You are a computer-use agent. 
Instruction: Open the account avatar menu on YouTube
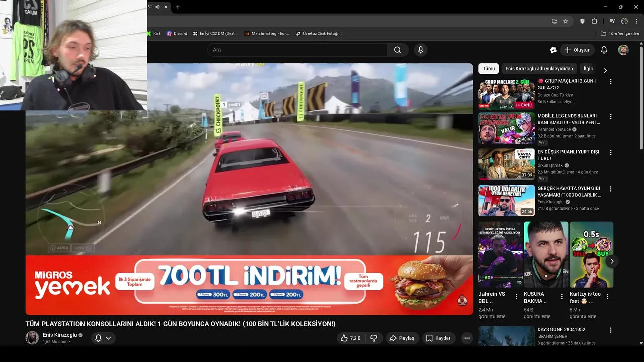(x=623, y=50)
